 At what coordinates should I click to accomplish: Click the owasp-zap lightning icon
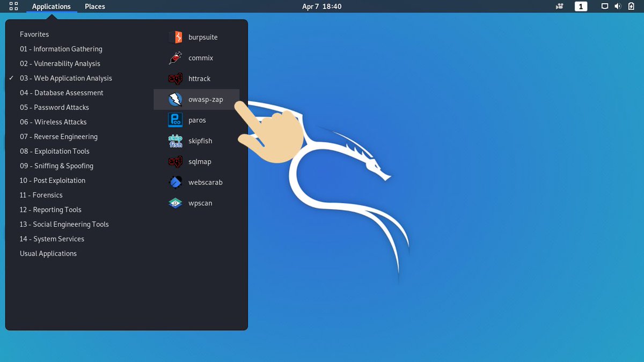click(175, 99)
